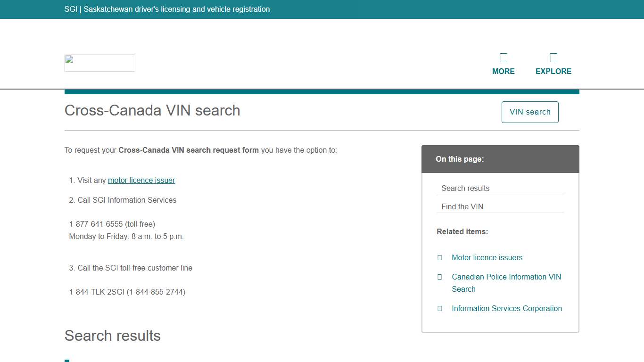
Task: Click the icon beside Canadian Police Information VIN Search
Action: coord(440,277)
